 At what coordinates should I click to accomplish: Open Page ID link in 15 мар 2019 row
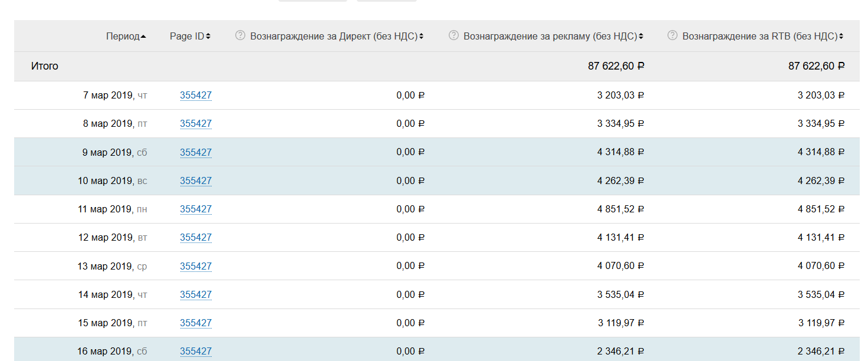point(196,323)
